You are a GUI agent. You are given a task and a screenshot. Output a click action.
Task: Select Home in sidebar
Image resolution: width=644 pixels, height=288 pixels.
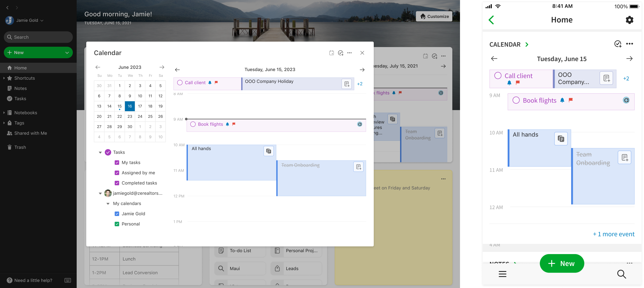(38, 68)
